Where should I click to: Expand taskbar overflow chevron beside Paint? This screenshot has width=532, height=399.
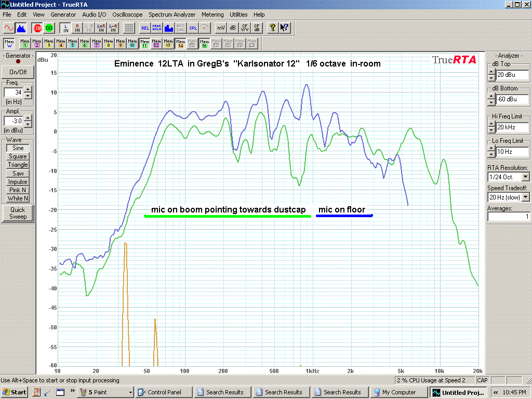tap(72, 391)
